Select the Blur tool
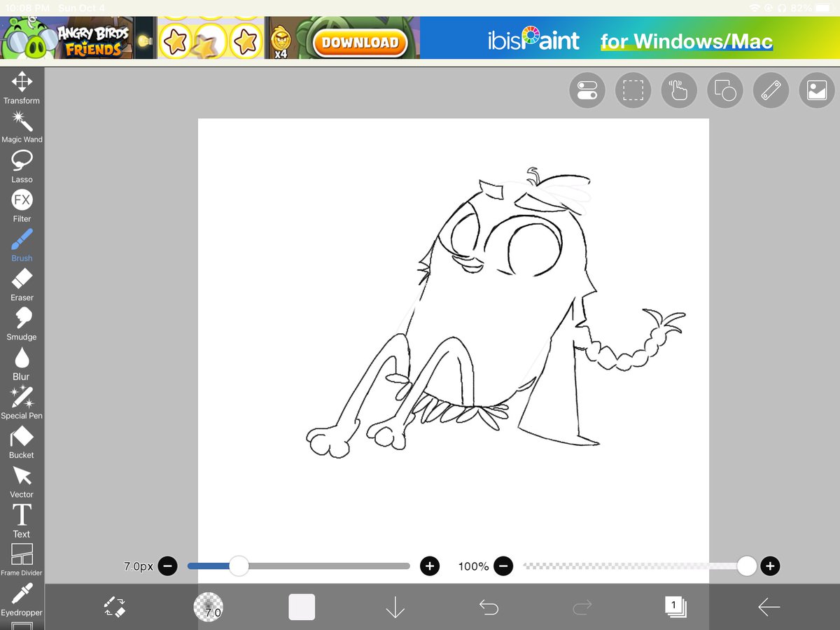 click(22, 363)
